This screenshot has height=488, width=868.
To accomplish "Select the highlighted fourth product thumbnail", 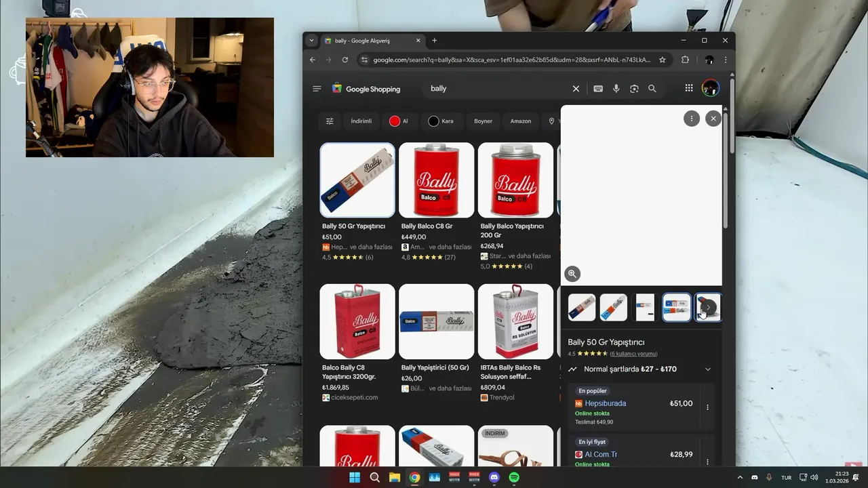I will point(677,307).
